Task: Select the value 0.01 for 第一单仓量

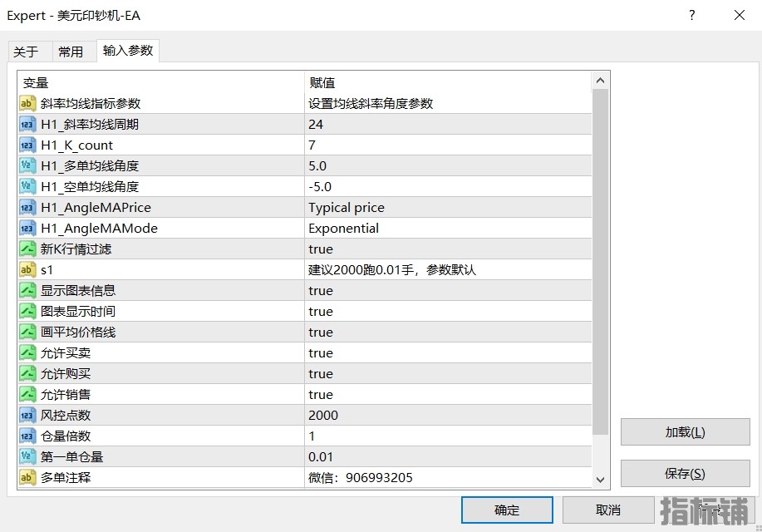Action: coord(448,457)
